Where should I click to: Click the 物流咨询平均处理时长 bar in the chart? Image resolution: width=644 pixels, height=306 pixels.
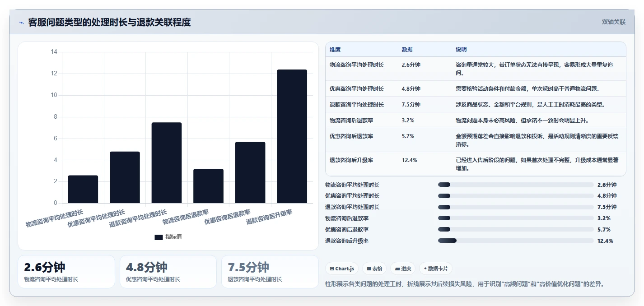coord(83,189)
